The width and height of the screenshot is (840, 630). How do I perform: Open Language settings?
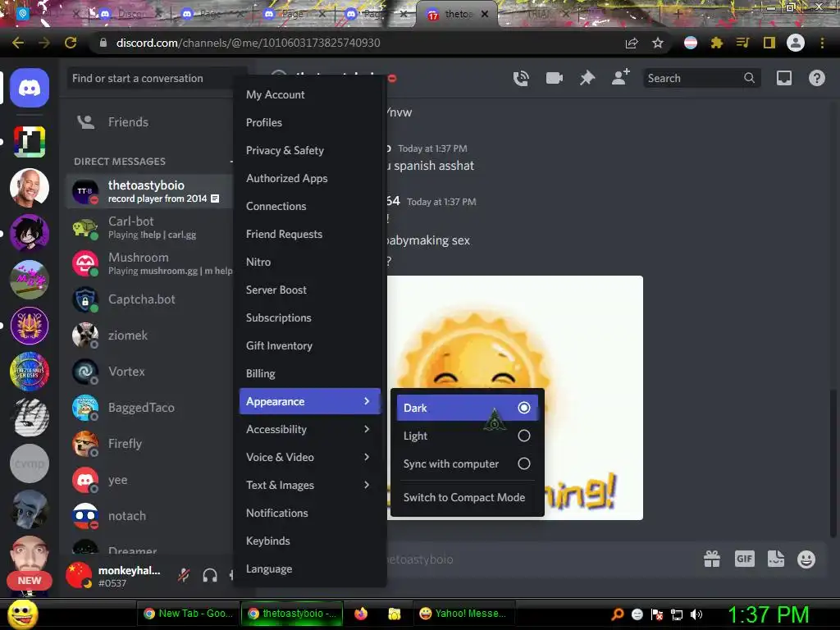(x=309, y=568)
